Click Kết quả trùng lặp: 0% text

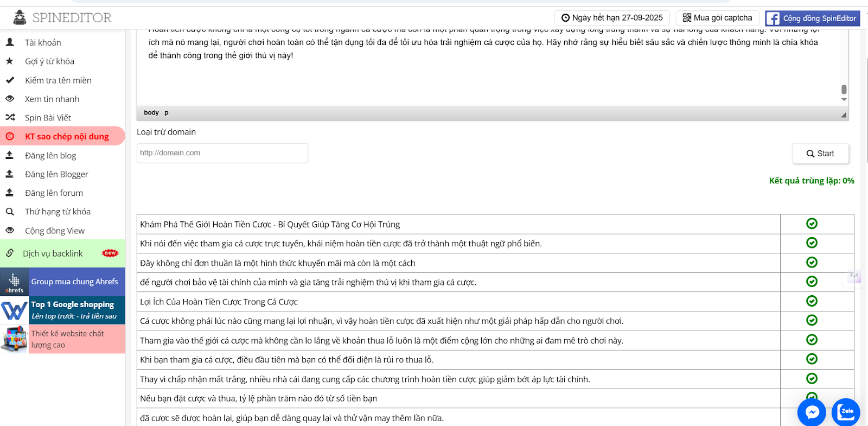click(812, 181)
